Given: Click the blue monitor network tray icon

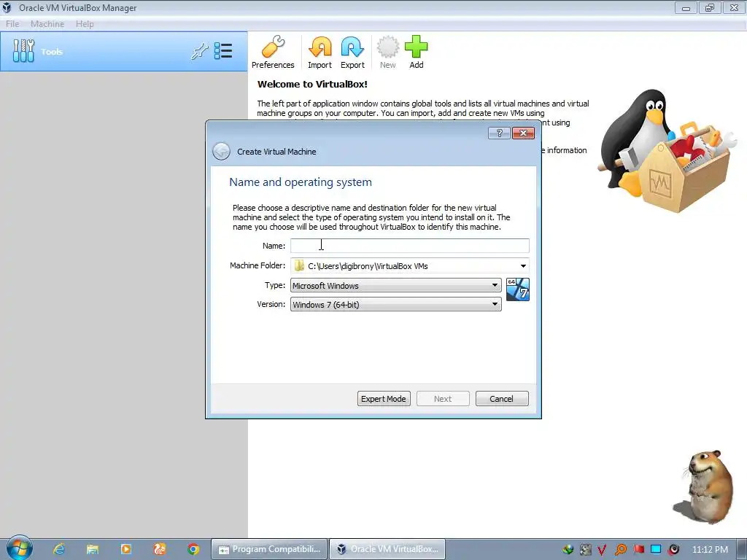Looking at the screenshot, I should pos(656,549).
